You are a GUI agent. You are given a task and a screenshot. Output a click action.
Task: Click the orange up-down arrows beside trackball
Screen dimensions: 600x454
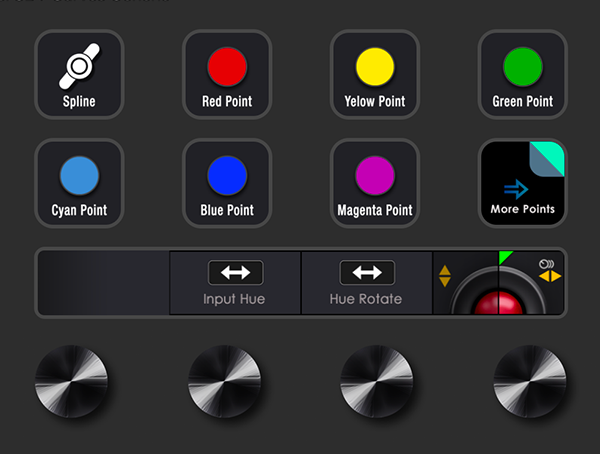pos(445,276)
